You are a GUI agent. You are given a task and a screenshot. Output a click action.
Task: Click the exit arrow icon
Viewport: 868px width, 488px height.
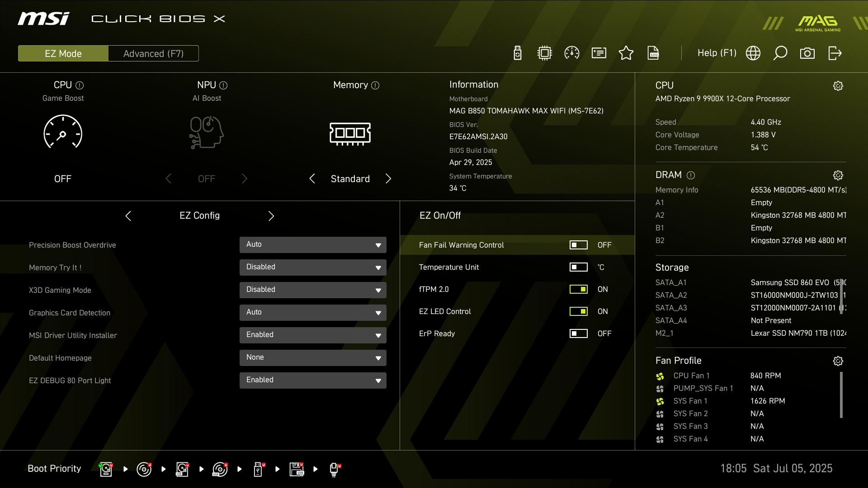click(x=835, y=53)
